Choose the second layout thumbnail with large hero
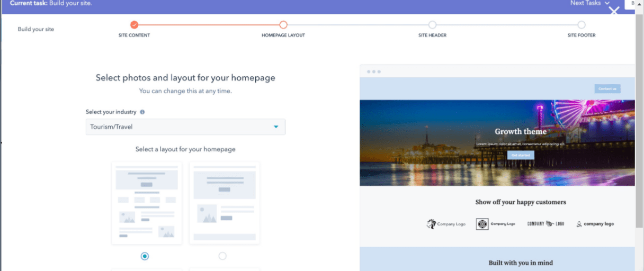 tap(225, 203)
